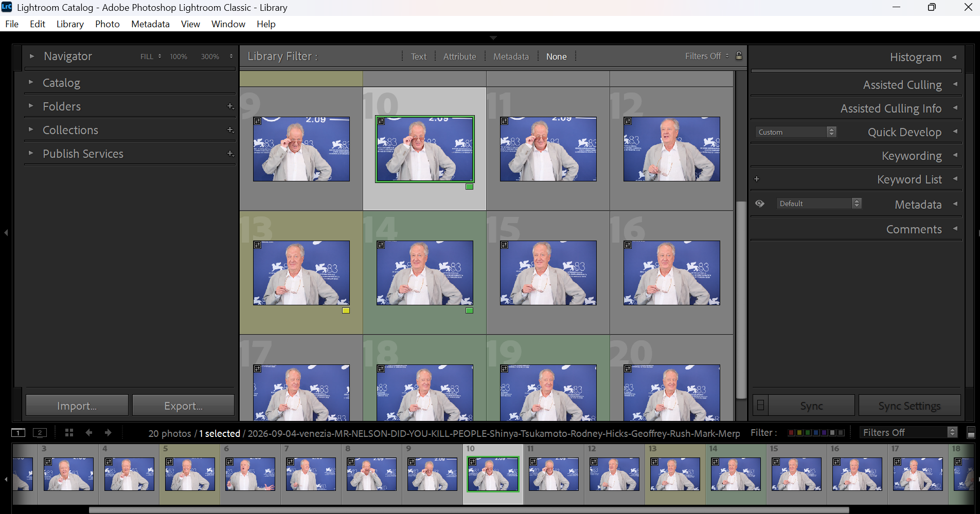Screen dimensions: 980x514
Task: Open the Metadata menu in the menu bar
Action: (x=150, y=24)
